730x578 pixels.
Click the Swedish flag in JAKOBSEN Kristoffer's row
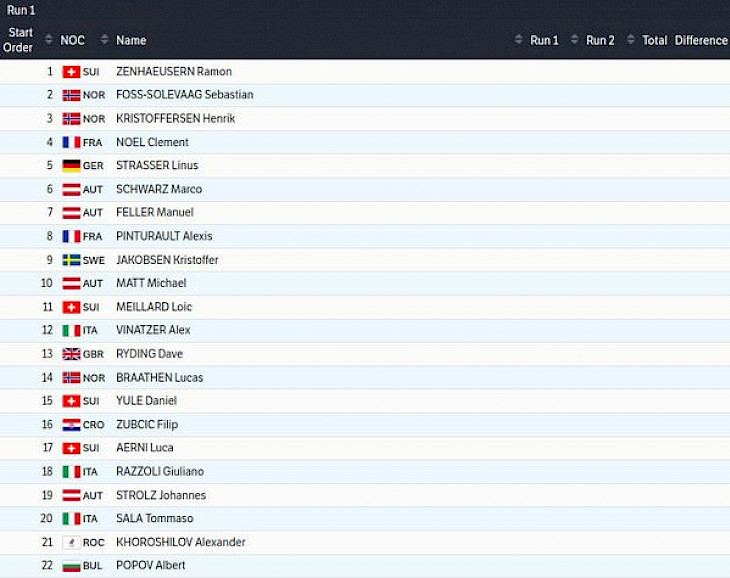[71, 260]
